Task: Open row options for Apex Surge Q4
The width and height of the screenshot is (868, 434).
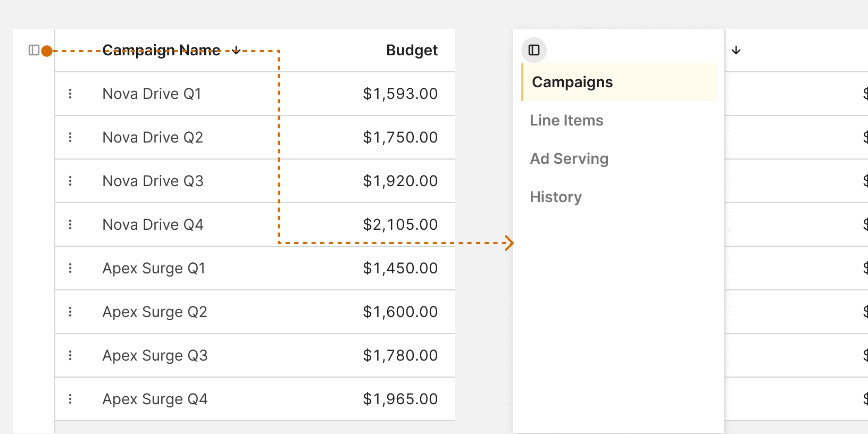Action: (70, 399)
